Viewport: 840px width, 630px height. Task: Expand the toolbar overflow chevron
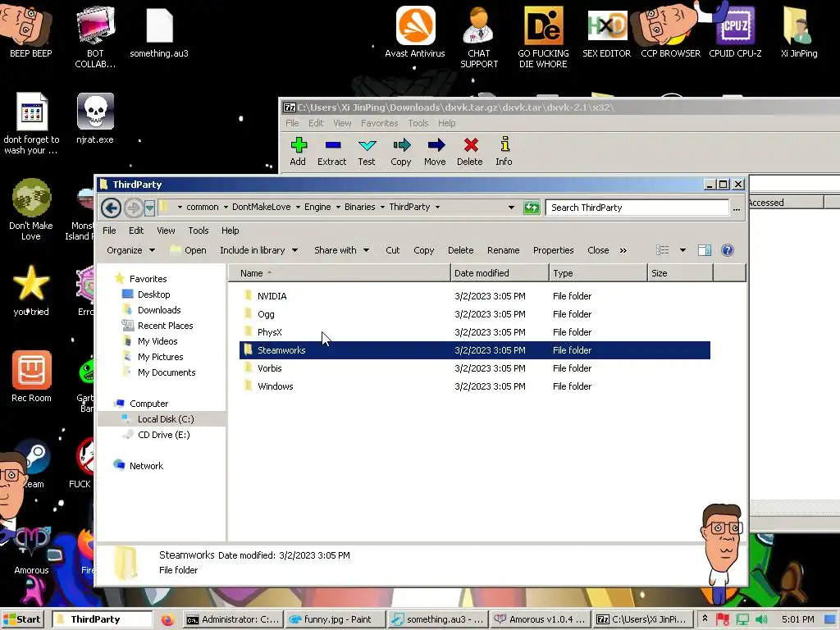pos(623,250)
